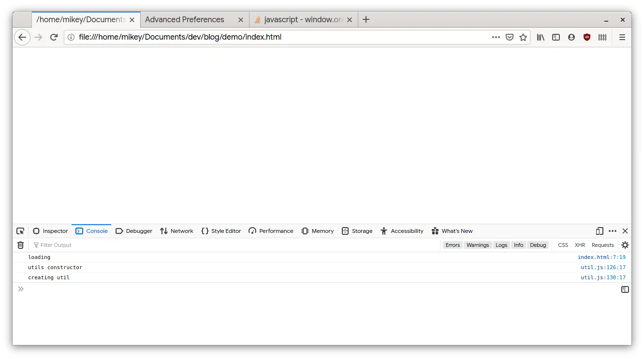The width and height of the screenshot is (644, 359).
Task: Open the Performance tab
Action: 271,231
